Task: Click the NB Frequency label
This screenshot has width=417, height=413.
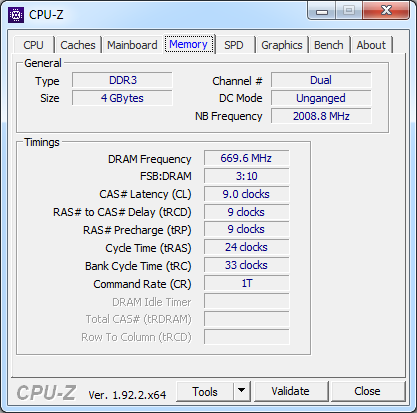Action: point(229,116)
